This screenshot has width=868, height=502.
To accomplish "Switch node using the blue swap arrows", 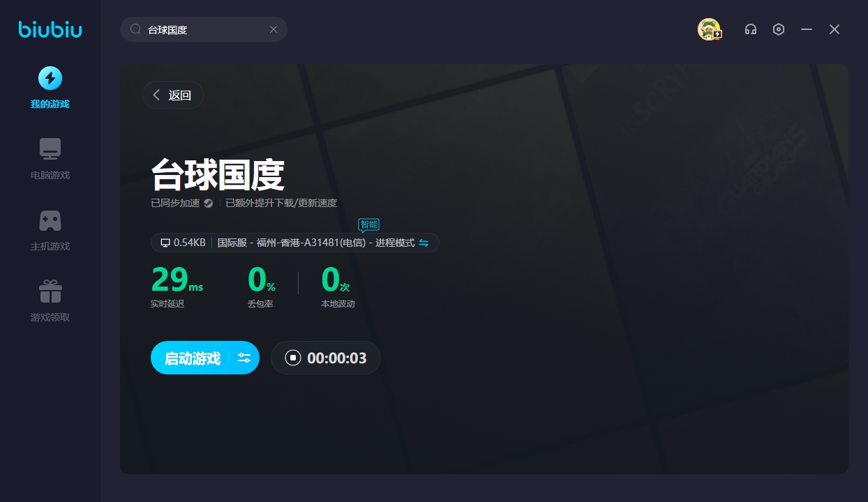I will point(424,243).
